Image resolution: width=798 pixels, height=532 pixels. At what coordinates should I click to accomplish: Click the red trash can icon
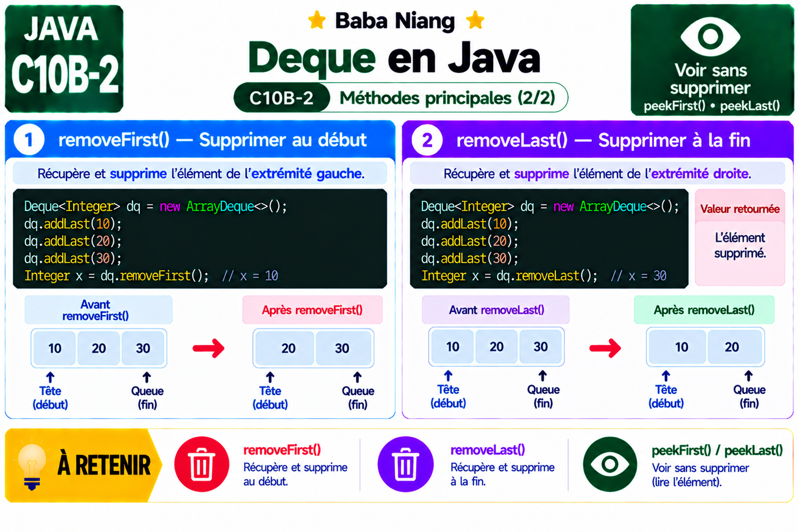[202, 464]
